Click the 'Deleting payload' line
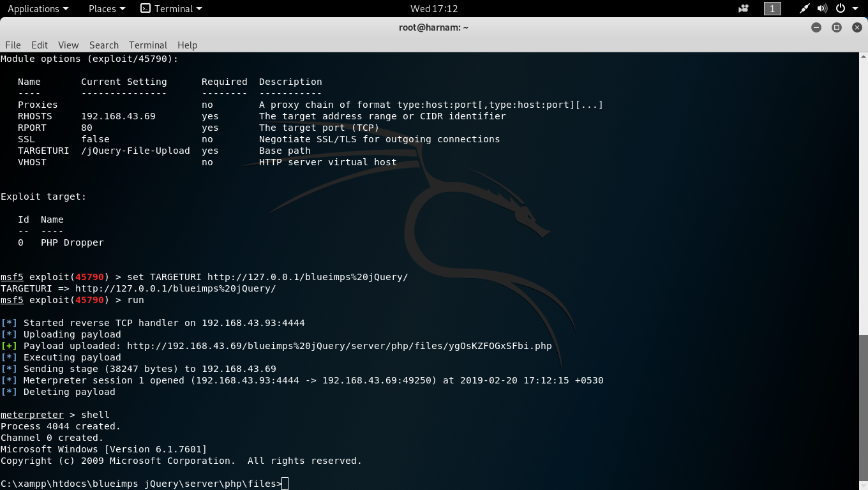Image resolution: width=868 pixels, height=490 pixels. [x=58, y=392]
